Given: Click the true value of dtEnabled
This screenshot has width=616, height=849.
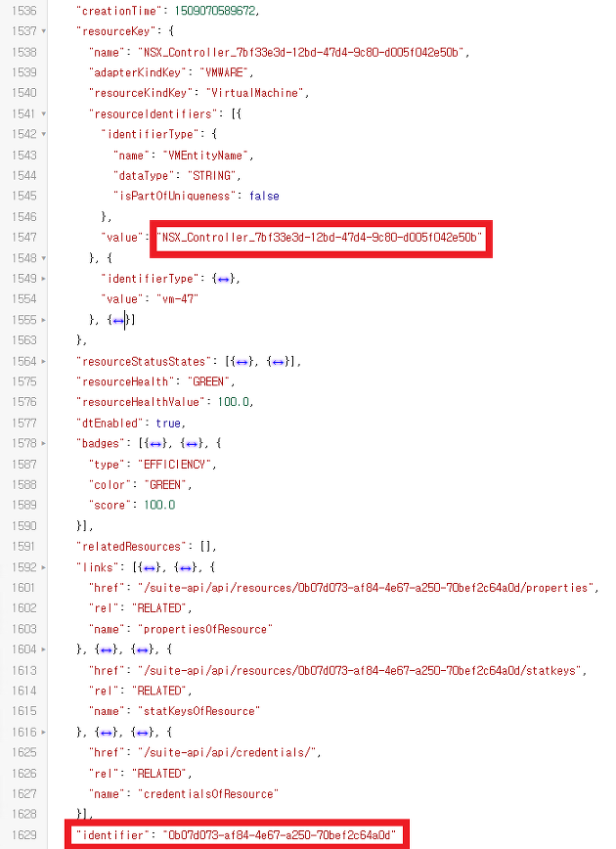Looking at the screenshot, I should coord(168,424).
